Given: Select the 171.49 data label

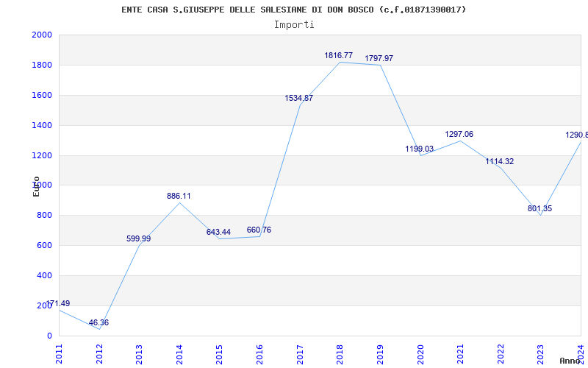Looking at the screenshot, I should [58, 303].
